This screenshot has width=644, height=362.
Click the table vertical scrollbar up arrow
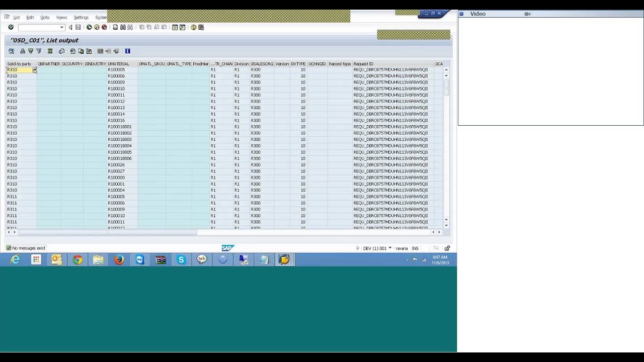pos(446,69)
